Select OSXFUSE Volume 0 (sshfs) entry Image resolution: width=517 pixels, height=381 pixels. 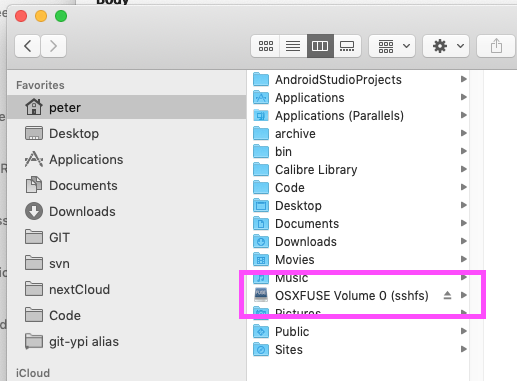(x=359, y=296)
